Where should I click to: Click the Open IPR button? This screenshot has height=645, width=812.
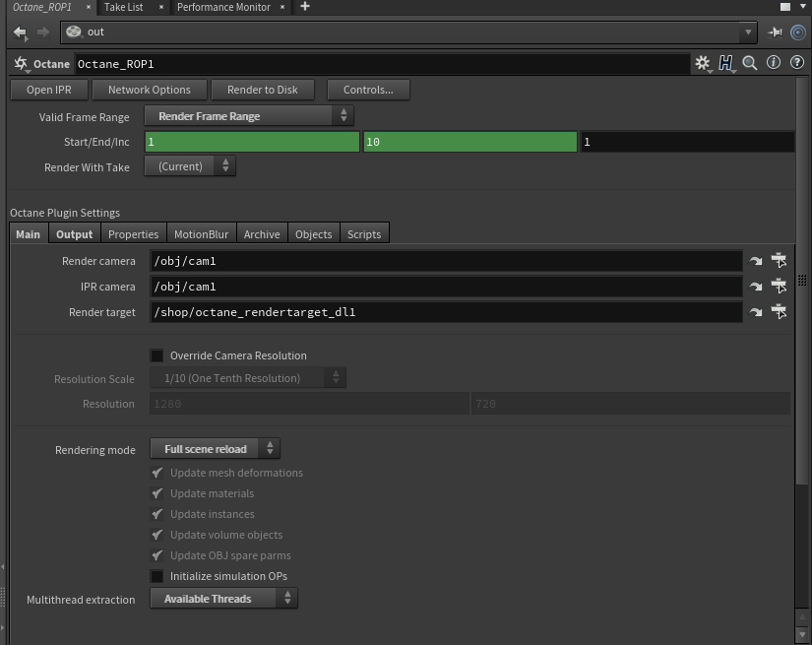49,90
